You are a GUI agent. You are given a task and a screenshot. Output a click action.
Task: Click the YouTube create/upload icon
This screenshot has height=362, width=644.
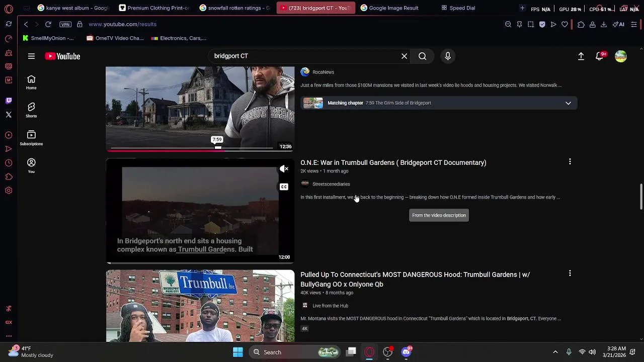(x=581, y=56)
